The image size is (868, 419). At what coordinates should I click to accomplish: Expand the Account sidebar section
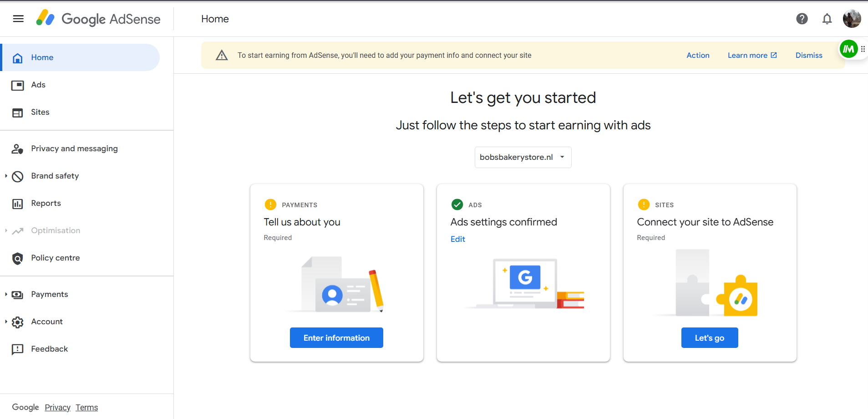[6, 322]
